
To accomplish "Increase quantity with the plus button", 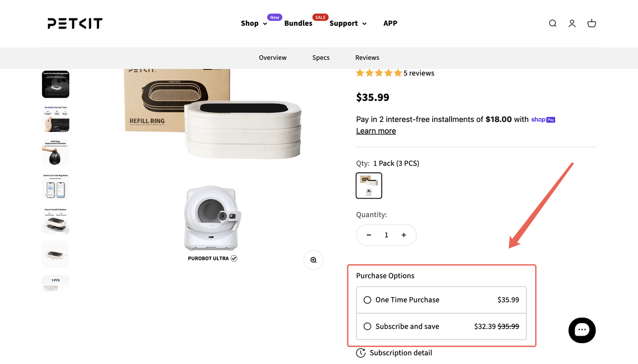I will [404, 235].
